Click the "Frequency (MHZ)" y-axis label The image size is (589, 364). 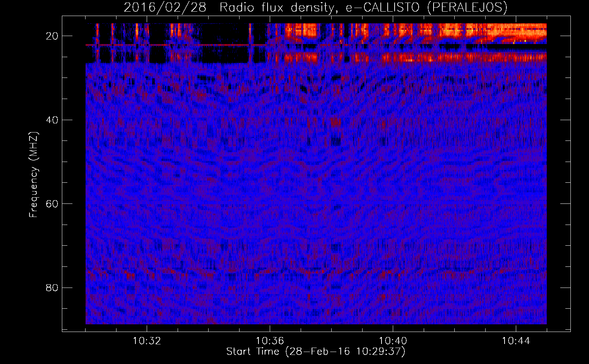33,175
